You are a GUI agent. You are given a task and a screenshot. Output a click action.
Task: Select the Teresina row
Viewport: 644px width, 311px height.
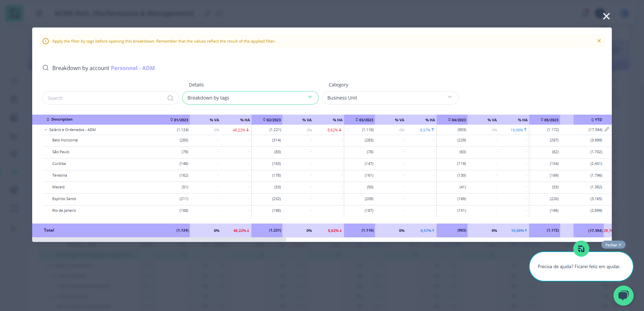[x=327, y=176]
